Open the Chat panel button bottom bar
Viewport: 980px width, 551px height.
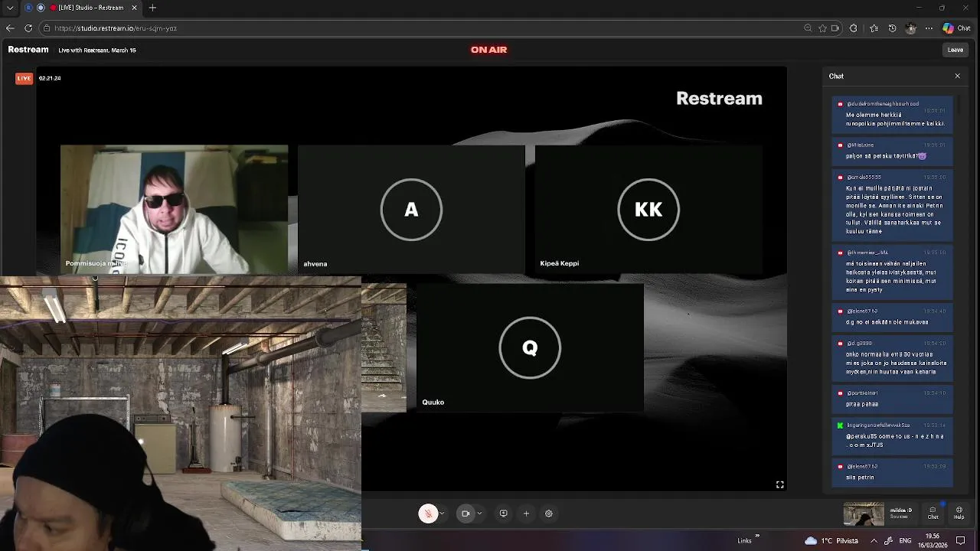coord(933,513)
